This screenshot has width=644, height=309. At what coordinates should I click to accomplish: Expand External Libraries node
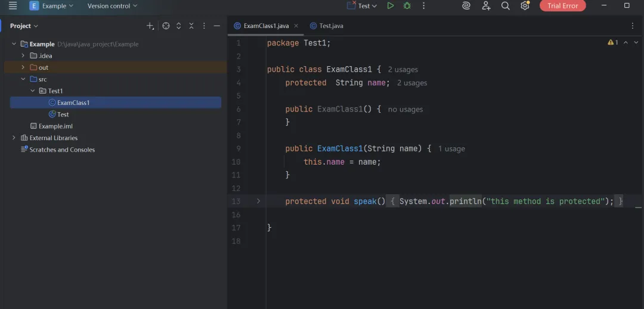14,138
